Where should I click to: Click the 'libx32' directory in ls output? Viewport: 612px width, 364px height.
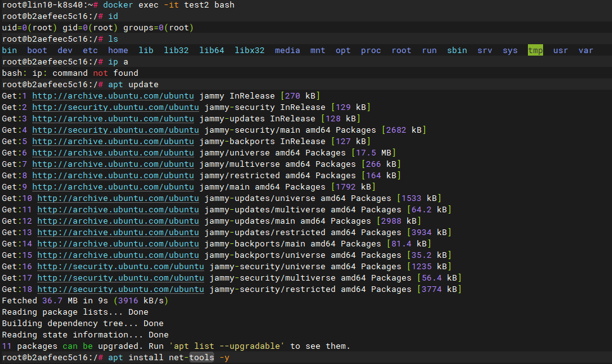coord(249,51)
